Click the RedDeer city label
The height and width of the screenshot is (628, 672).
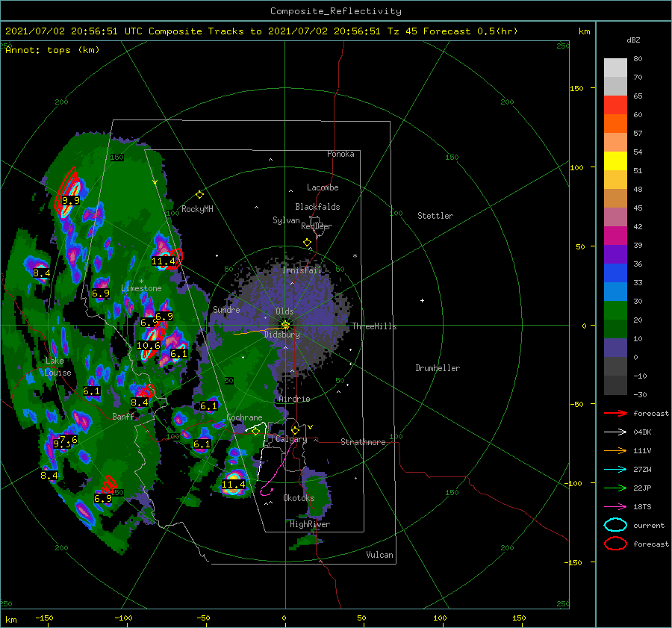click(317, 226)
